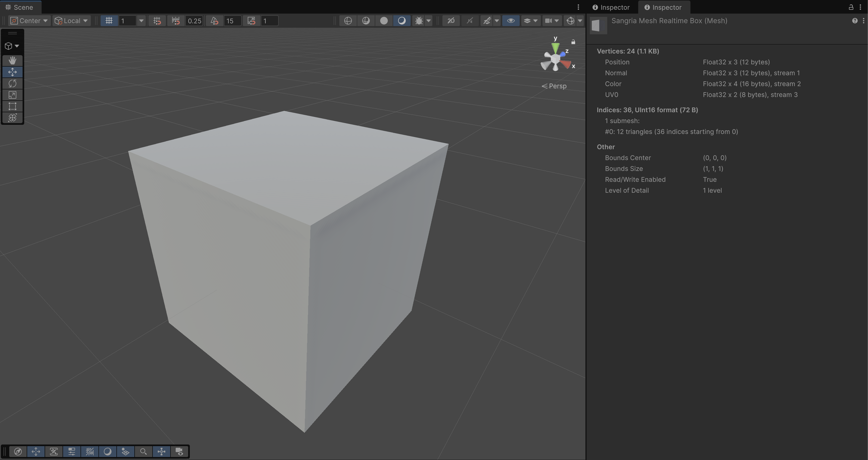Screen dimensions: 868x460
Task: Switch to wireframe draw mode
Action: click(x=348, y=21)
